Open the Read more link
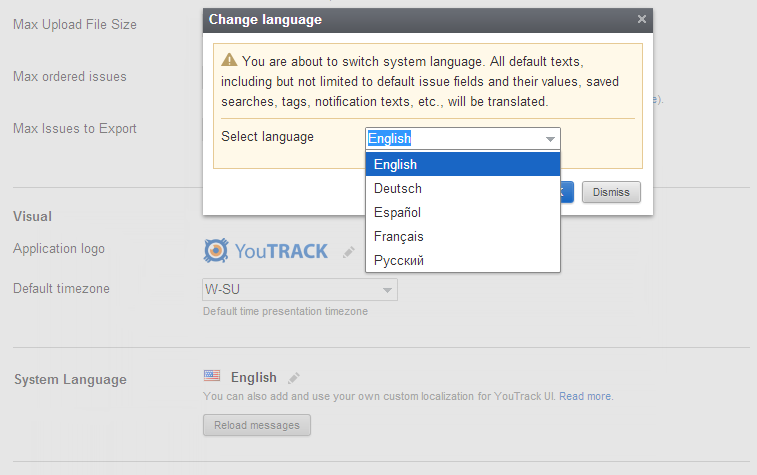This screenshot has width=757, height=475. click(585, 396)
